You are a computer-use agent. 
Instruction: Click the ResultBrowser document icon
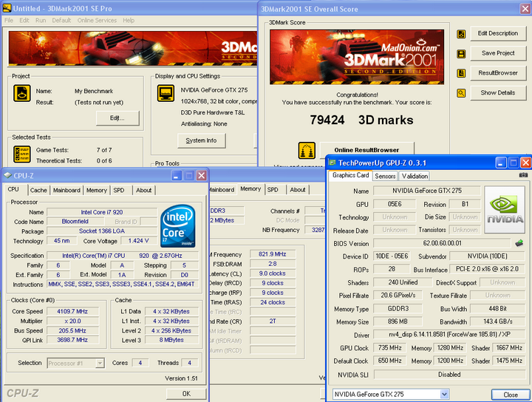461,73
